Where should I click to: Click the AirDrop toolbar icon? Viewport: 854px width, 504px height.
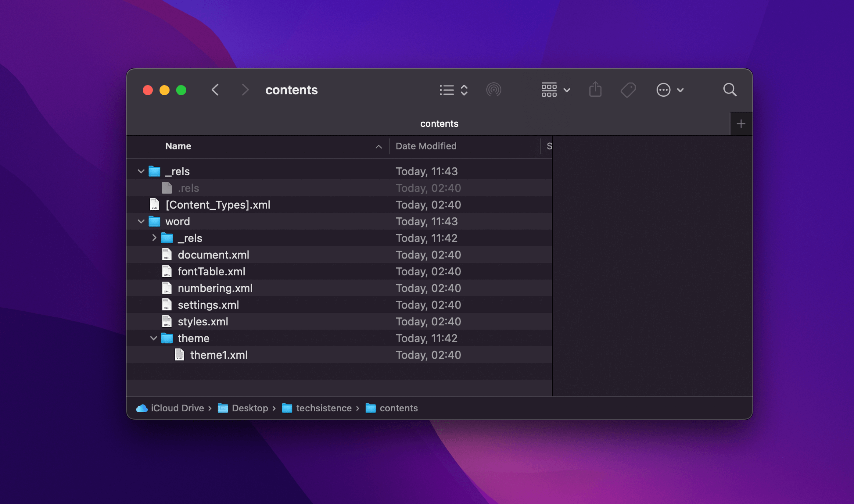click(493, 90)
